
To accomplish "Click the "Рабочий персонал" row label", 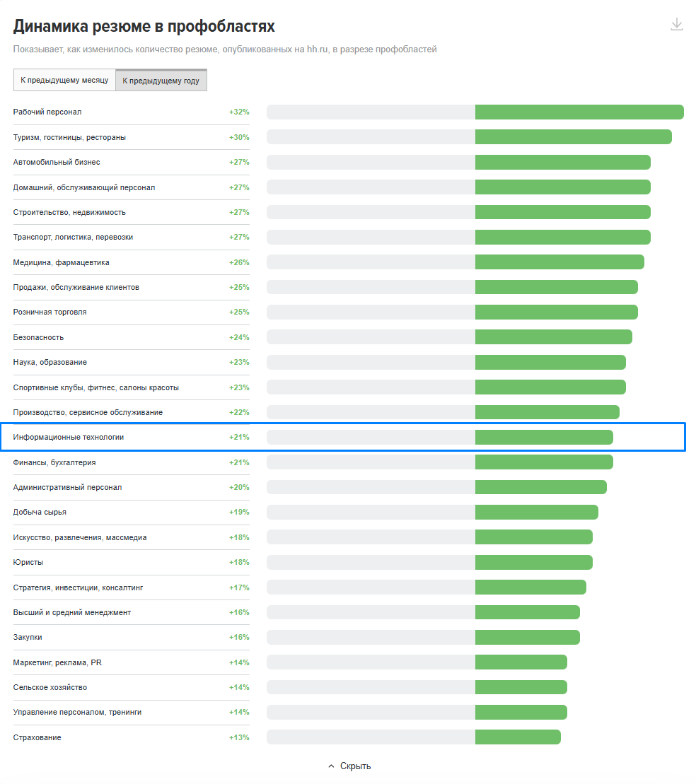I will 47,112.
